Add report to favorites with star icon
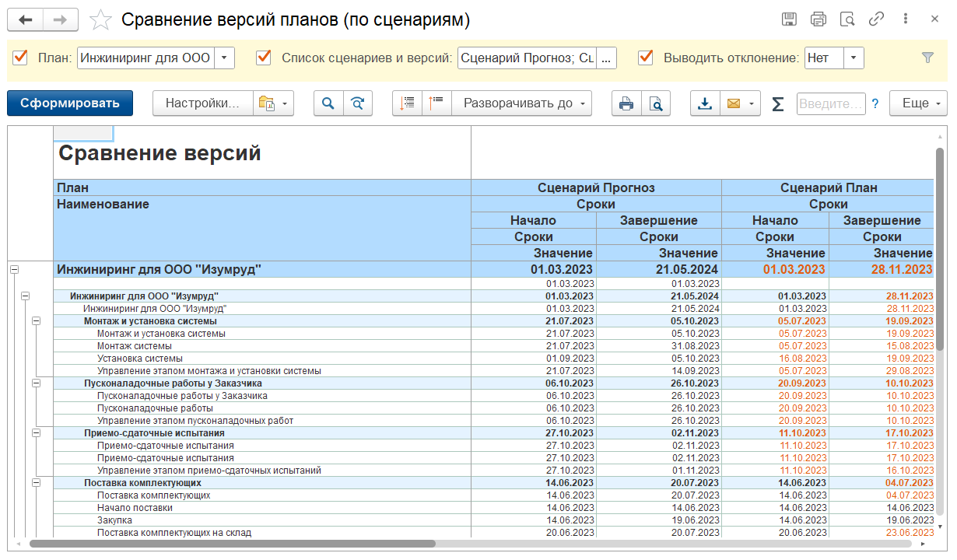Image resolution: width=957 pixels, height=560 pixels. point(100,19)
